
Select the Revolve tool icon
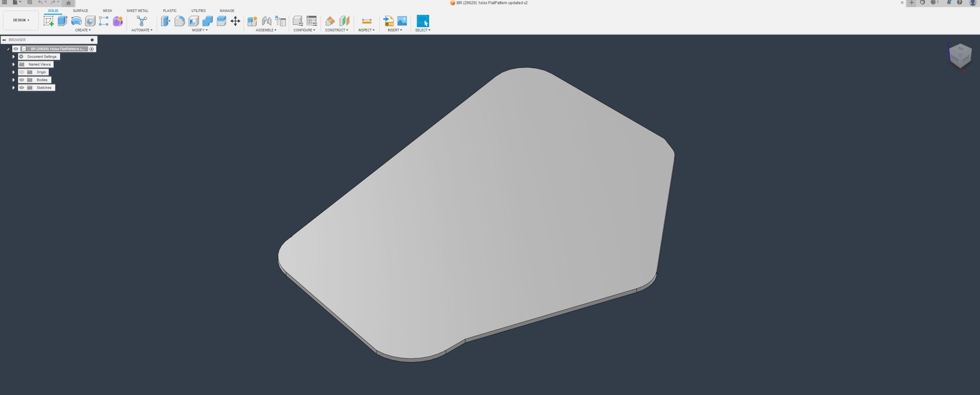click(x=77, y=21)
